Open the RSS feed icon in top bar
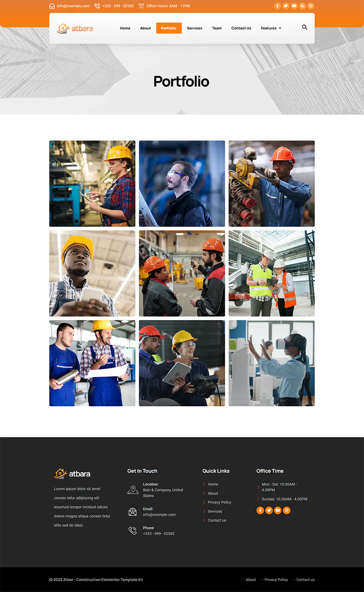The image size is (364, 592). (x=302, y=6)
